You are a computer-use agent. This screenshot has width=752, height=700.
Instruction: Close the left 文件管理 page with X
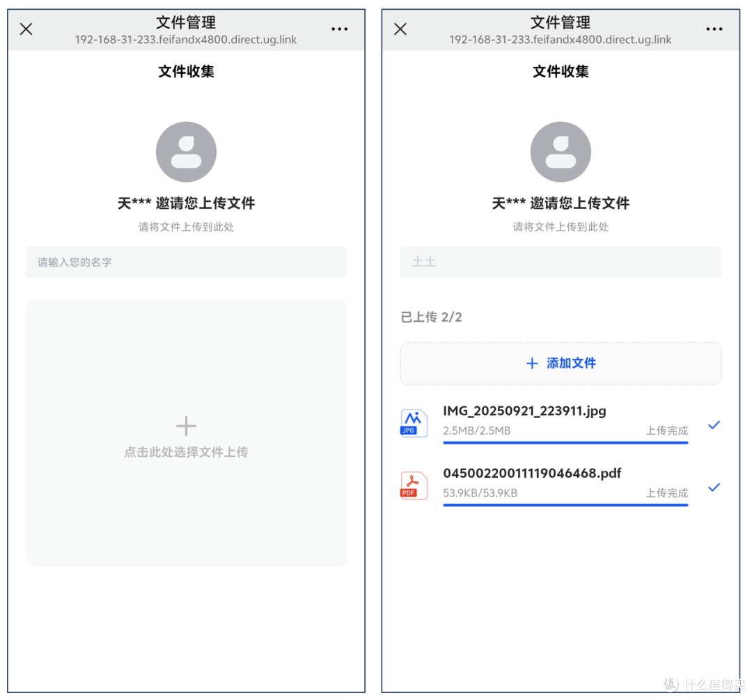click(26, 29)
